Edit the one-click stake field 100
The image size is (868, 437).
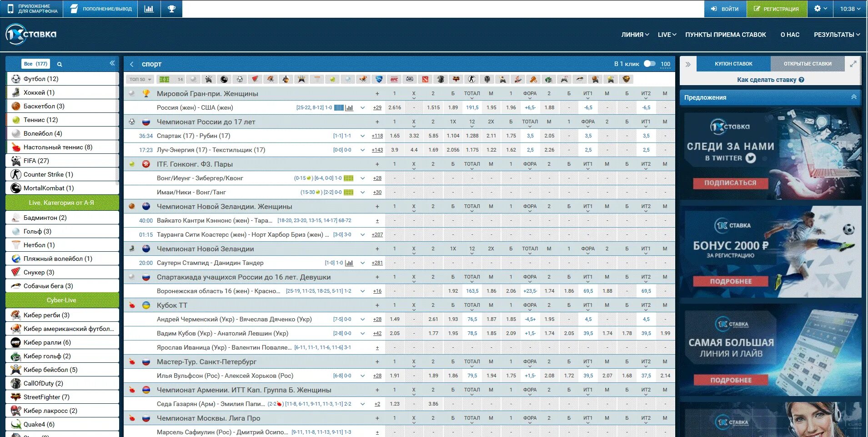pyautogui.click(x=665, y=64)
